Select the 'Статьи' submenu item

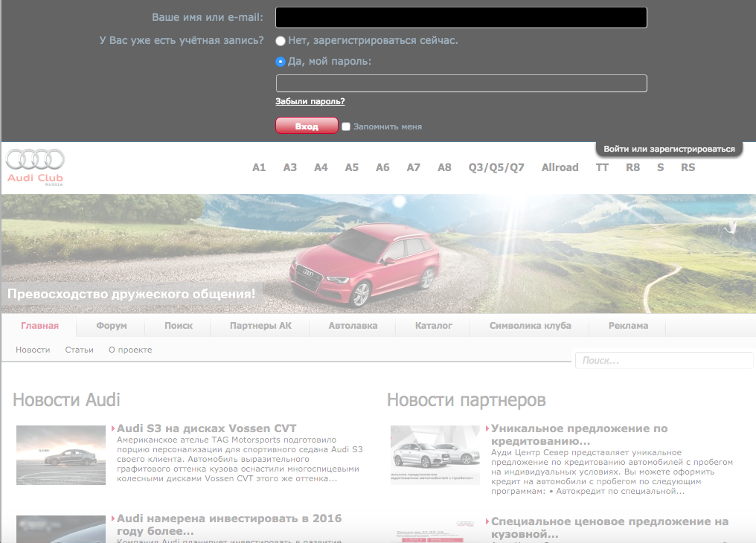[x=79, y=350]
